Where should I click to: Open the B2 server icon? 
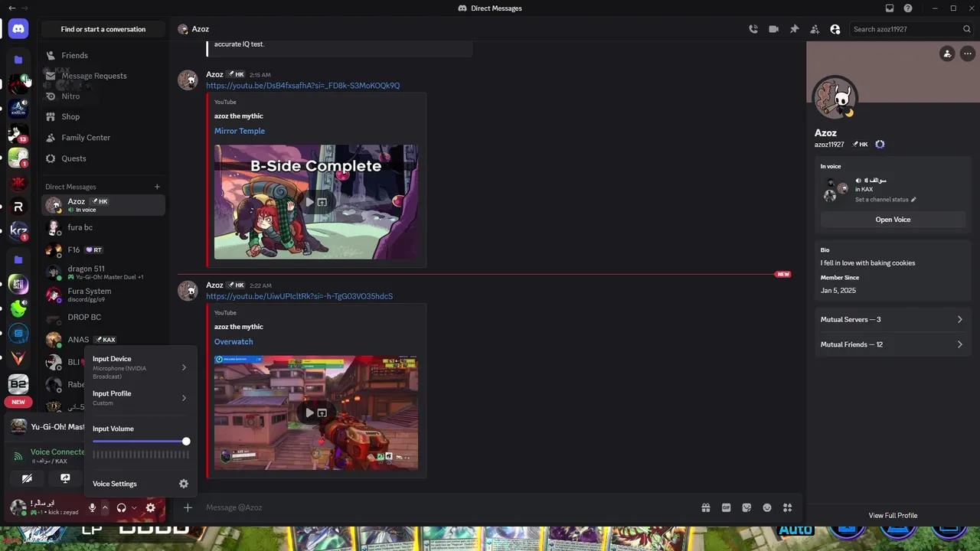(x=18, y=384)
